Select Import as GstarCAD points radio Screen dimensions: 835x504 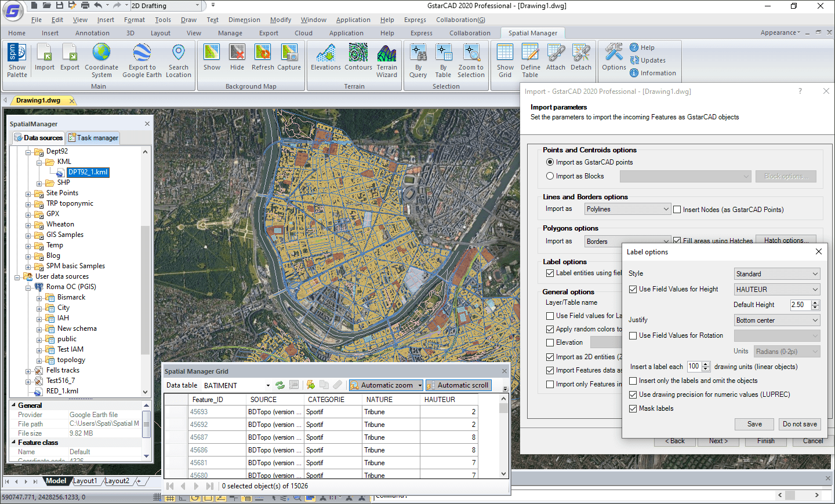(x=550, y=162)
